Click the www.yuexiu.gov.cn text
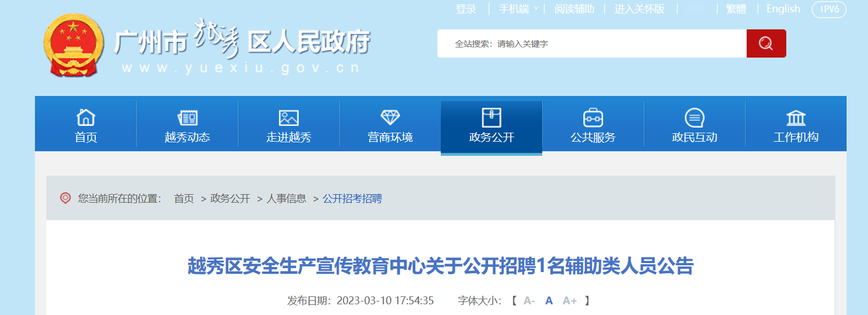 click(x=241, y=68)
